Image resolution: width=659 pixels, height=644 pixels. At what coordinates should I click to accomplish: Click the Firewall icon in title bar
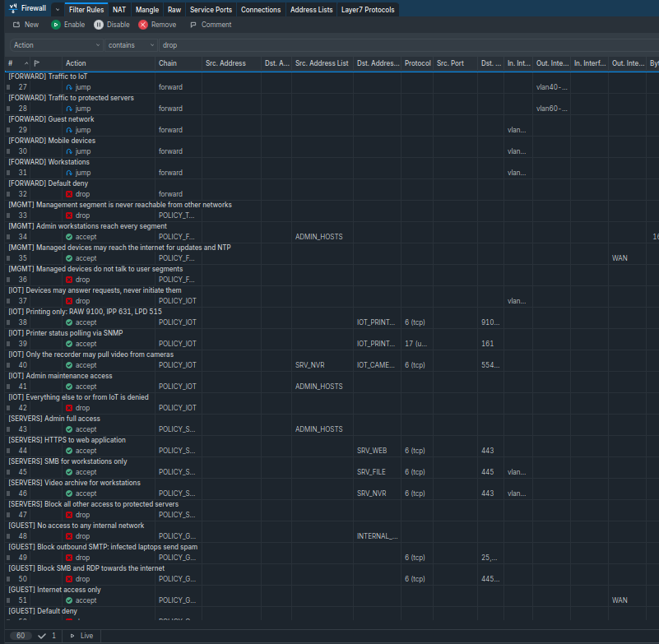point(13,8)
